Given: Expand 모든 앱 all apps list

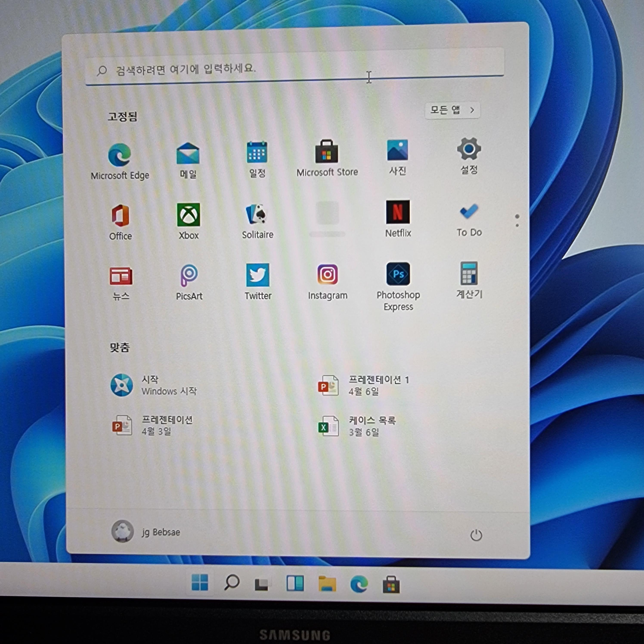Looking at the screenshot, I should [x=452, y=110].
